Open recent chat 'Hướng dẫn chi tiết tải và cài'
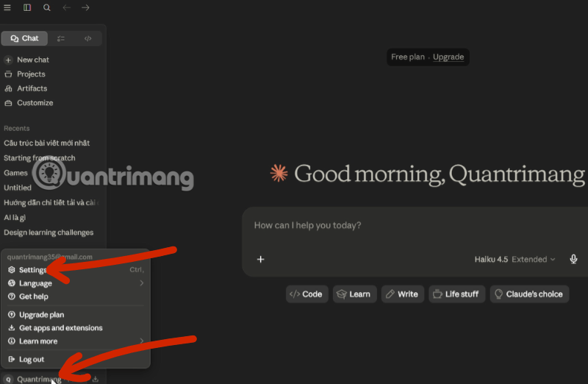588x384 pixels. (51, 203)
